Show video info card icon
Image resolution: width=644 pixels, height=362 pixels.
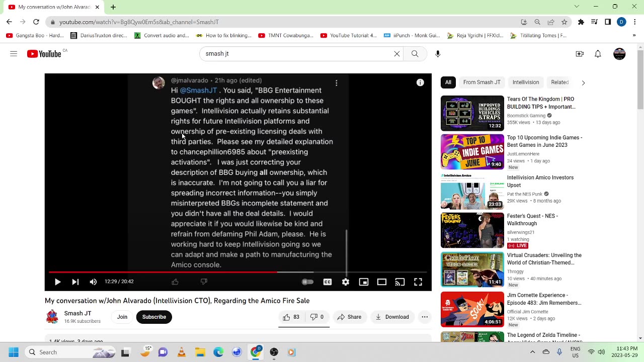tap(420, 82)
